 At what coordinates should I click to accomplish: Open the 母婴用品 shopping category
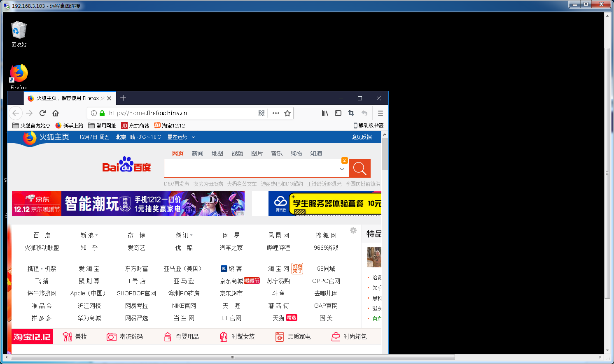click(x=181, y=337)
